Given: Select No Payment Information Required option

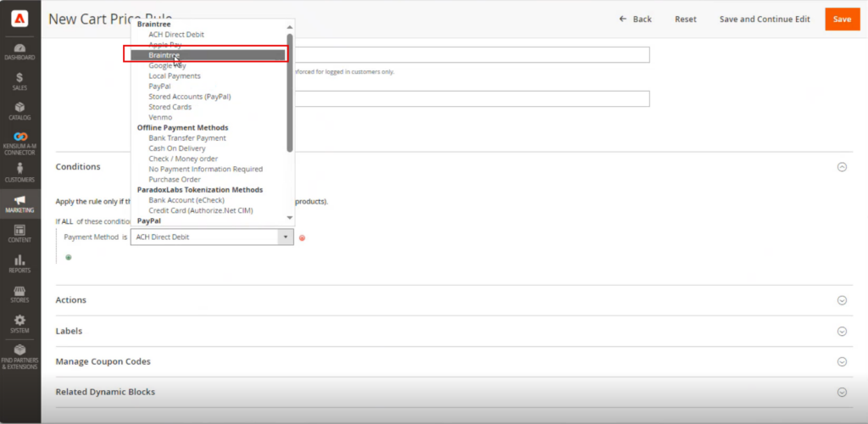Looking at the screenshot, I should (x=205, y=169).
